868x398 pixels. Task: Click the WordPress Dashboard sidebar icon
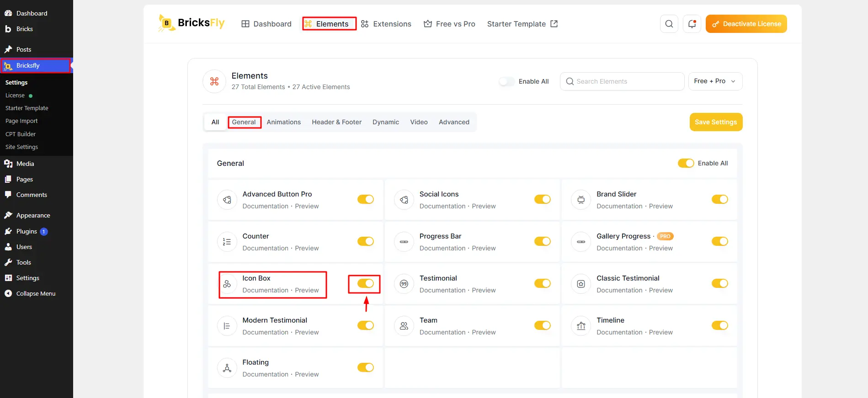point(8,13)
